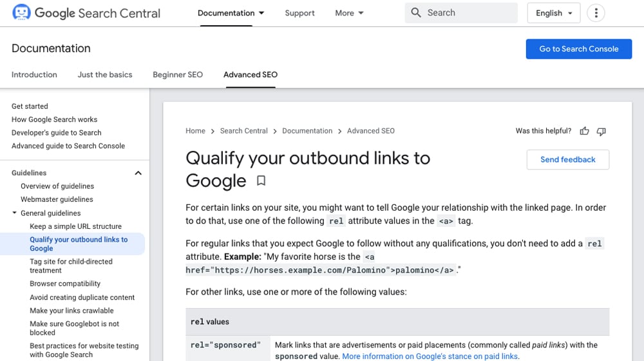644x361 pixels.
Task: Collapse the Guidelines section chevron
Action: [138, 173]
